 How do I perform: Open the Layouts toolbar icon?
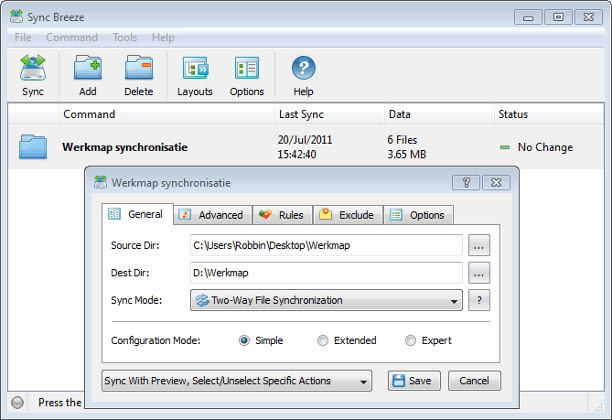pos(195,68)
